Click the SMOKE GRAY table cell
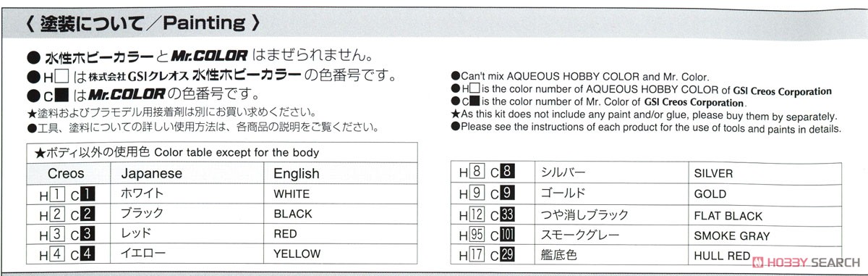Viewport: 868px width, 276px height. pyautogui.click(x=732, y=235)
